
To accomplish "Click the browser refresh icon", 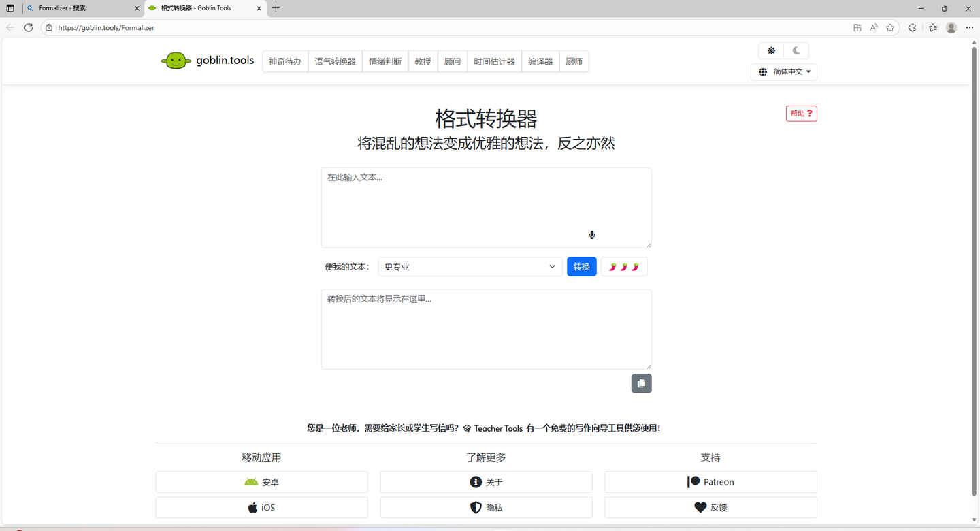I will click(x=29, y=28).
